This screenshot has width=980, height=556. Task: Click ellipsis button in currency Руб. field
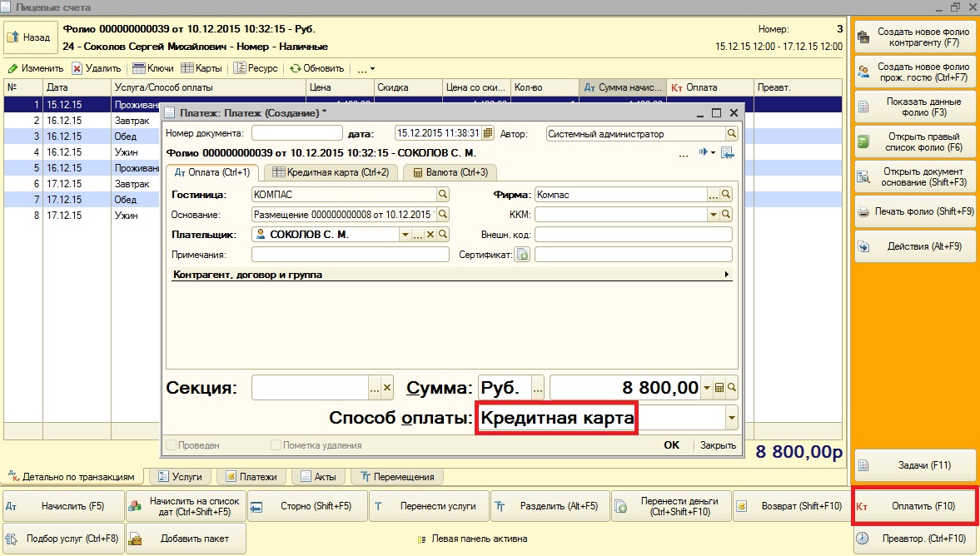point(538,388)
